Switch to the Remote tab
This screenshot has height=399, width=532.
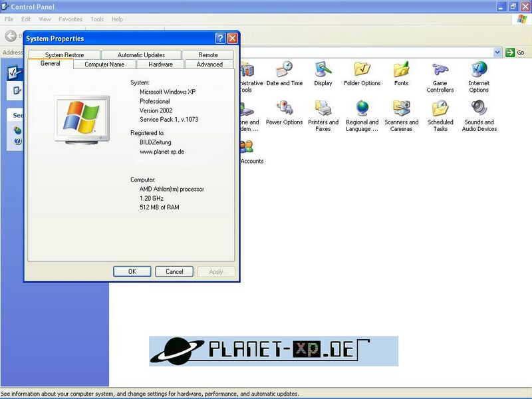pos(208,55)
